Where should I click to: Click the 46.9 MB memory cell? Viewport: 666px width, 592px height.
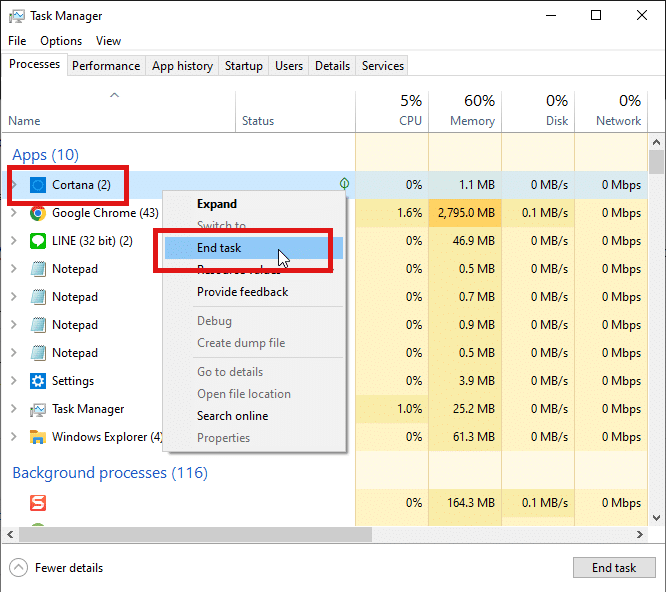coord(465,241)
